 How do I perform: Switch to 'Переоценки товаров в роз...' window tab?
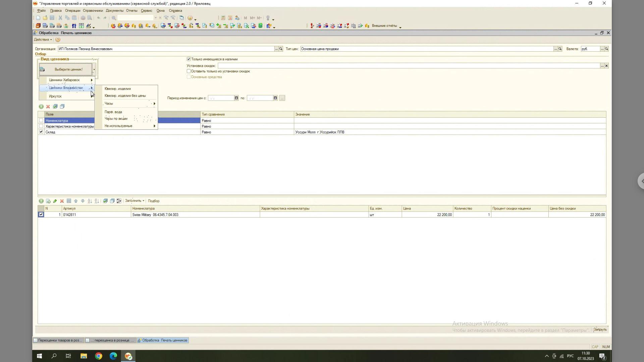click(58, 341)
